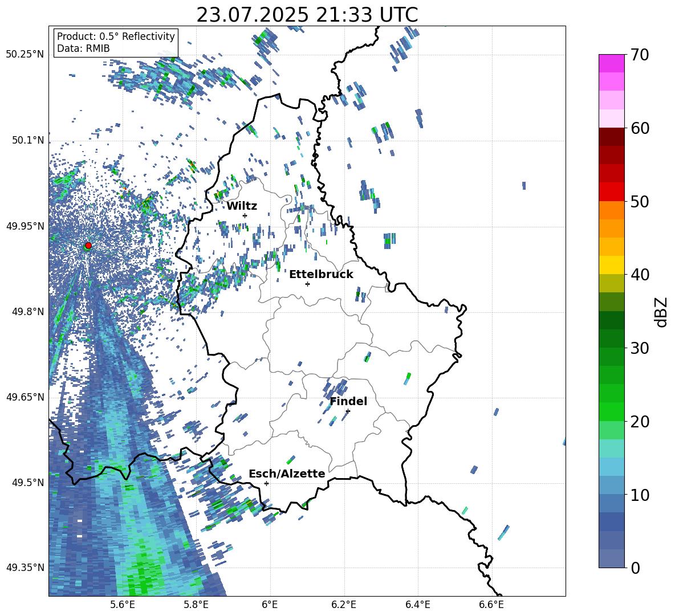Click the 6.2°E longitude label
Screen dimensions: 675x616
(344, 605)
